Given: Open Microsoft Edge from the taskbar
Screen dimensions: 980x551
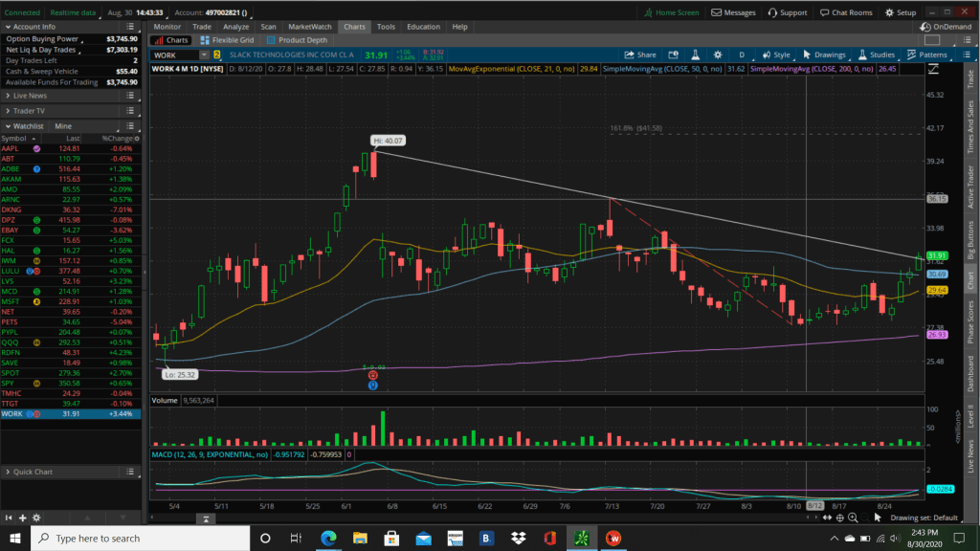Looking at the screenshot, I should pyautogui.click(x=328, y=538).
